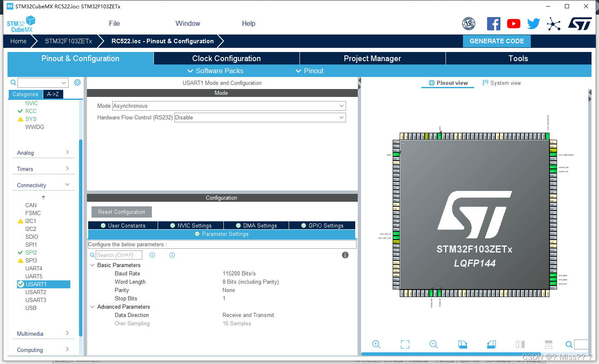Fit the chip to the pinout window

click(x=405, y=344)
